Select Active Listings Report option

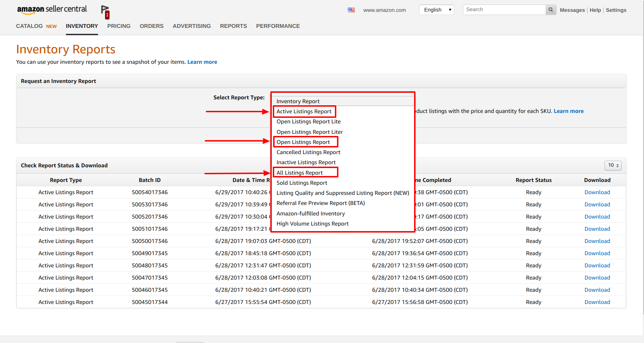pos(343,112)
